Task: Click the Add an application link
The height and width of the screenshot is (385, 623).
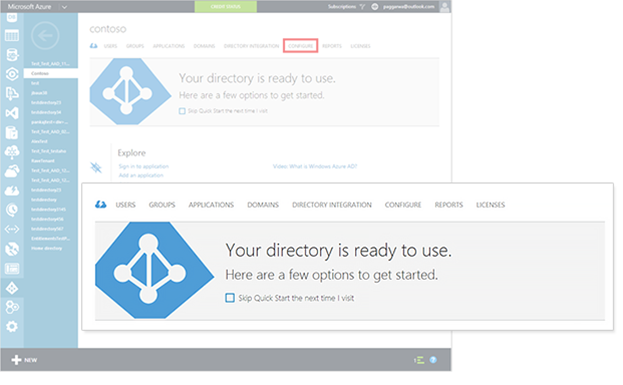Action: pos(141,175)
